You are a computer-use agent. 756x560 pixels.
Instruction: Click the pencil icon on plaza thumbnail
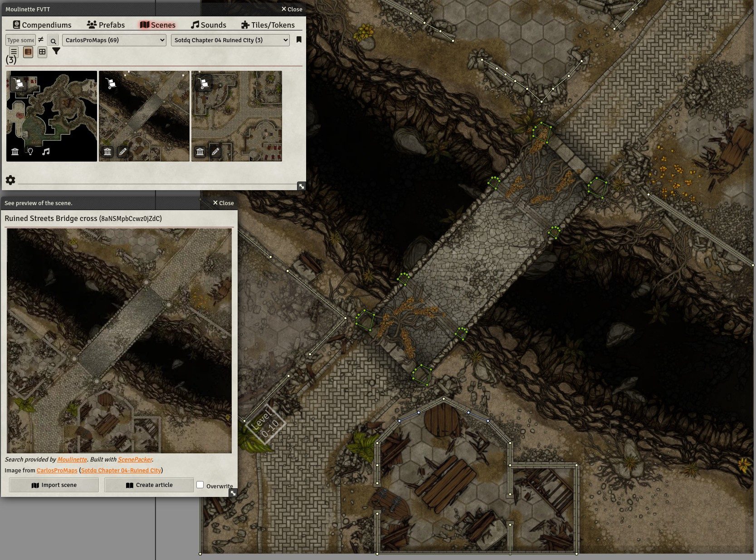tap(215, 152)
